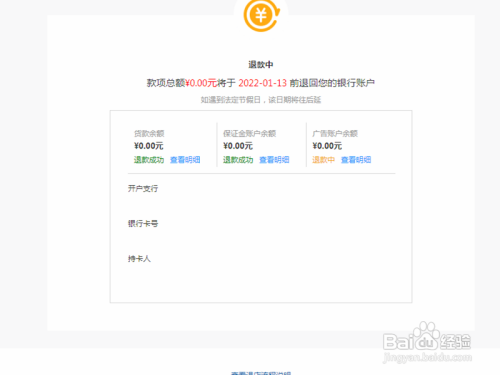The width and height of the screenshot is (500, 375).
Task: Click the 退款中 heading
Action: (x=261, y=64)
